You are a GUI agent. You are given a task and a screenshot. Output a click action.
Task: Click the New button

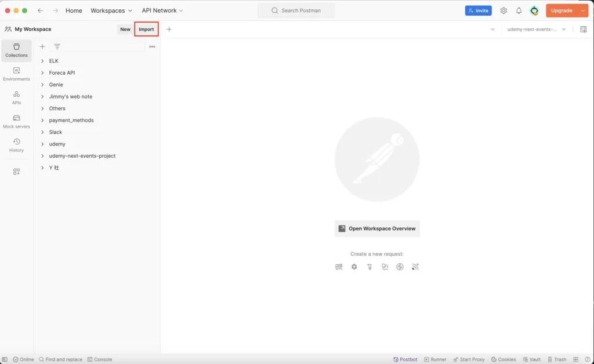[125, 29]
